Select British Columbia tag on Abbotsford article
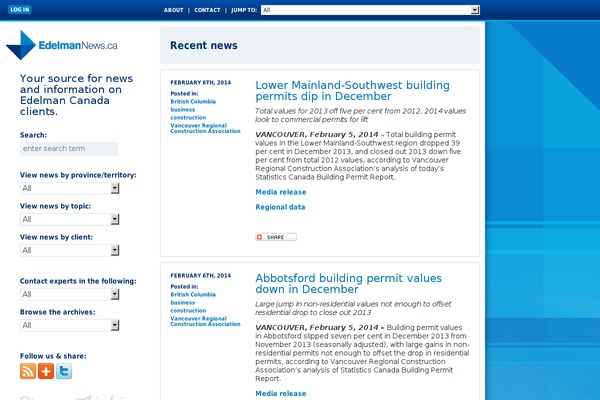Viewport: 600px width, 400px height. click(193, 294)
